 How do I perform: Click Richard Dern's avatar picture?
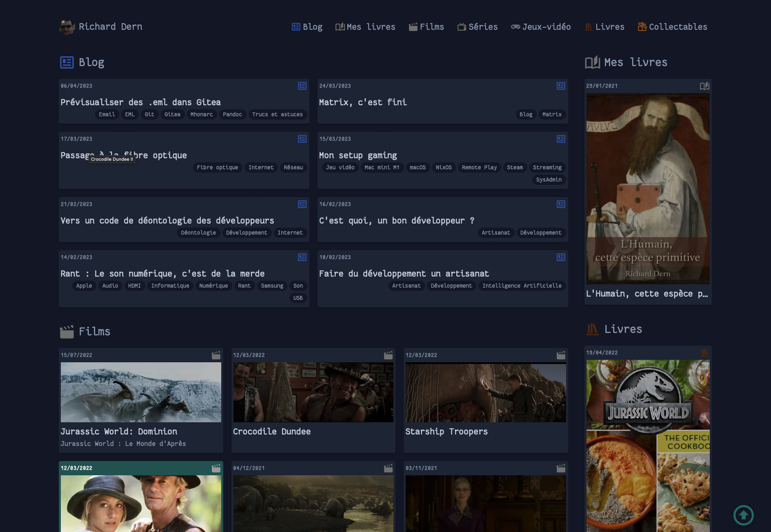pyautogui.click(x=67, y=27)
